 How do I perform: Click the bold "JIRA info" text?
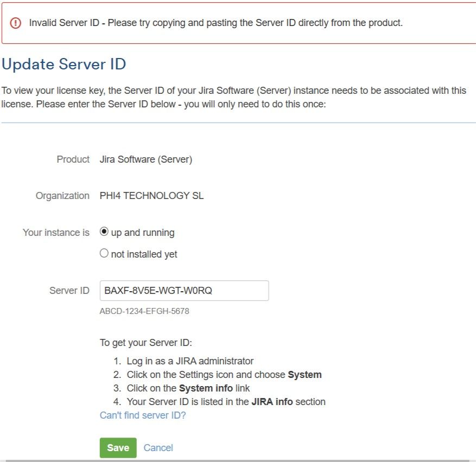(272, 402)
